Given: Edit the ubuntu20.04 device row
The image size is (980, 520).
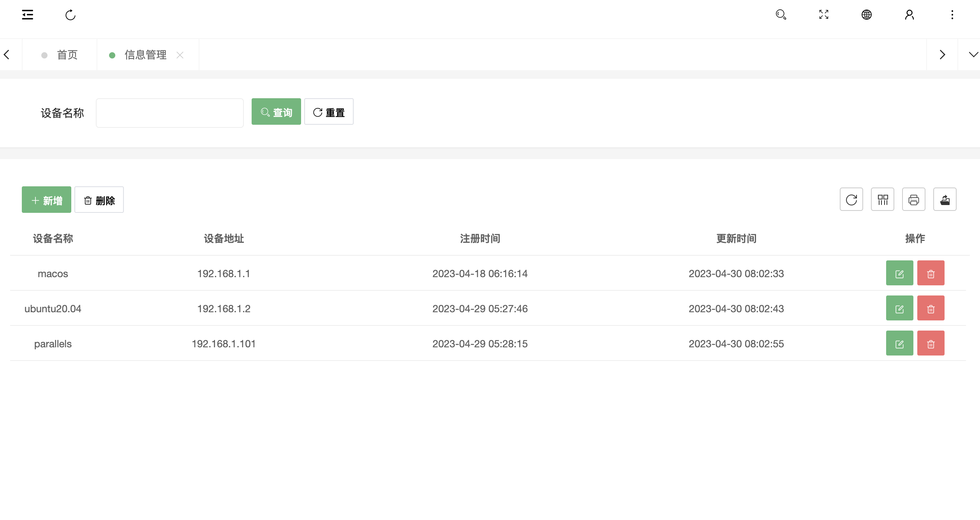Looking at the screenshot, I should click(900, 308).
